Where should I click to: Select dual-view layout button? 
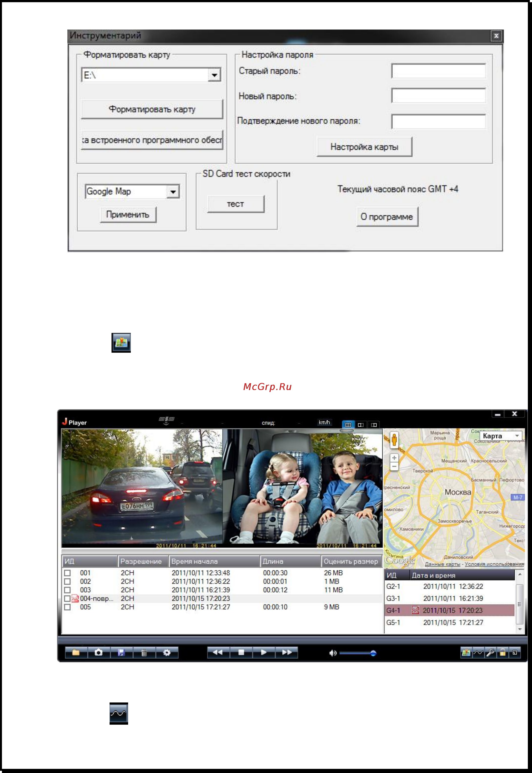click(348, 425)
